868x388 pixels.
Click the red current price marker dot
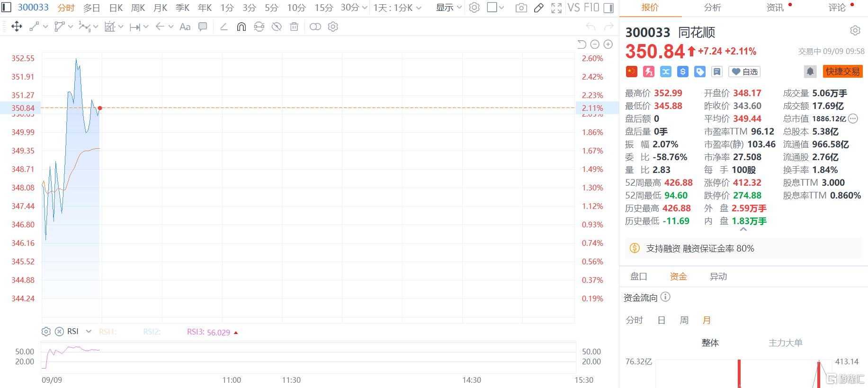pyautogui.click(x=100, y=108)
